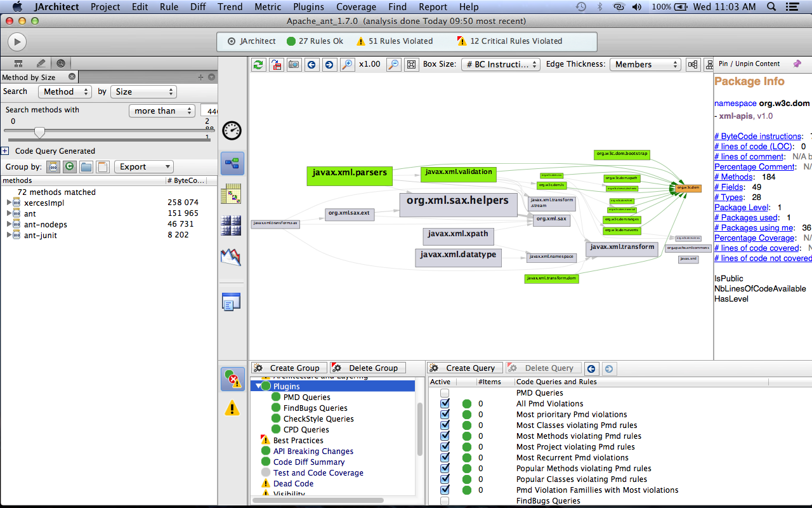Collapse the Plugins group
Viewport: 812px width, 508px height.
pyautogui.click(x=258, y=386)
